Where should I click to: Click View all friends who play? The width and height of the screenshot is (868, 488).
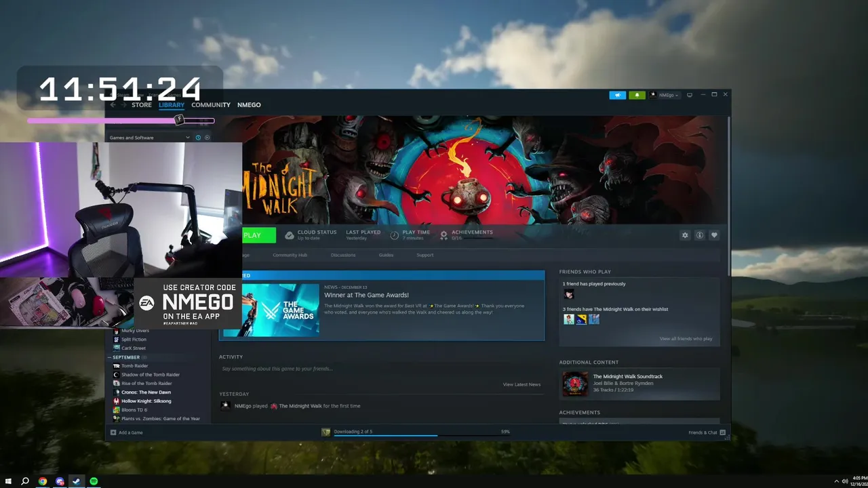pos(686,338)
